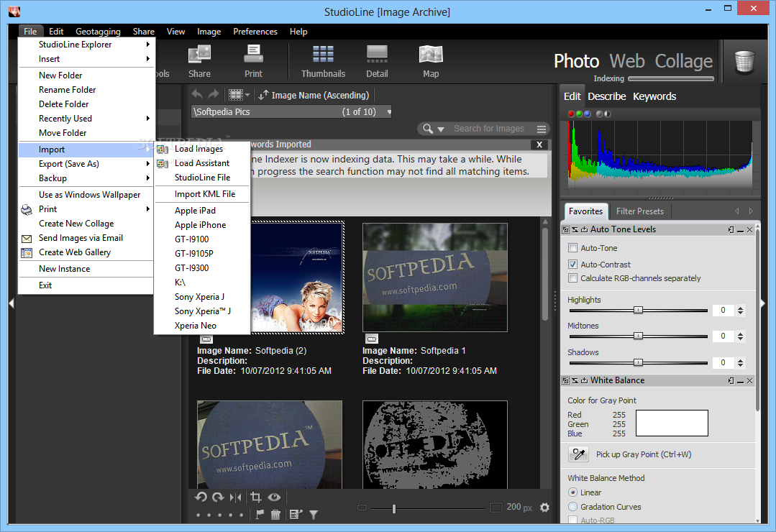Image resolution: width=776 pixels, height=532 pixels.
Task: Open the Map view icon
Action: (x=431, y=55)
